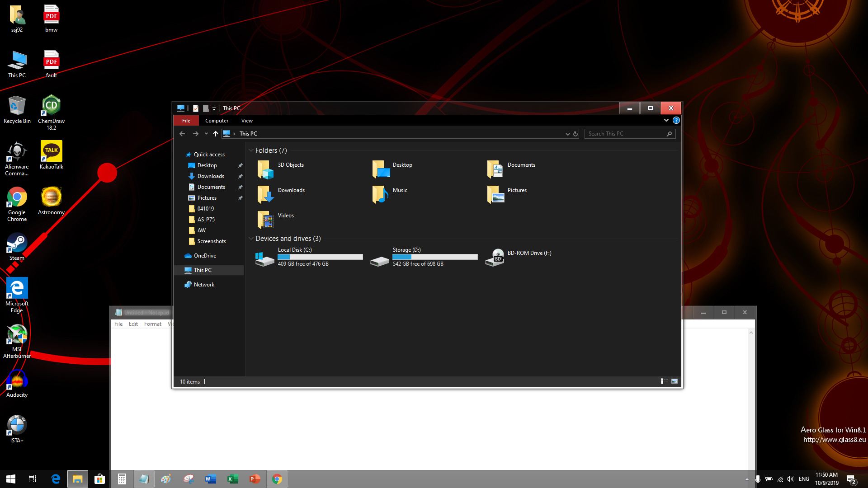Screen dimensions: 868x488
Task: Open the Computer ribbon tab
Action: tap(217, 121)
